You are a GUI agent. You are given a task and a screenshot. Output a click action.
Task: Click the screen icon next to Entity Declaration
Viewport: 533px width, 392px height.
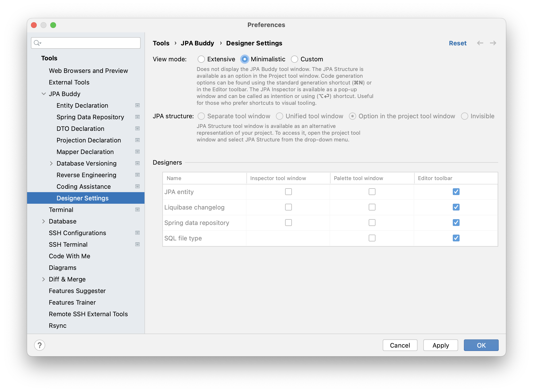(x=137, y=105)
